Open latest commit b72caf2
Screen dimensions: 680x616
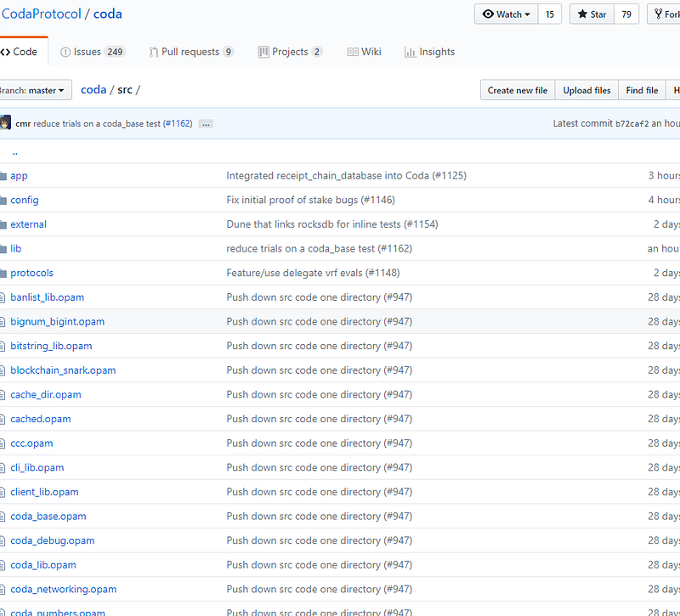tap(632, 123)
